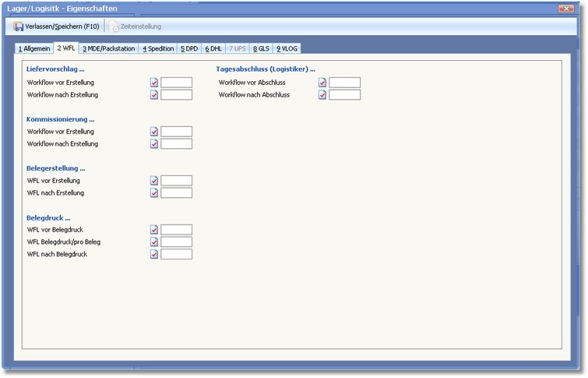Click workflow icon beside 'WFL vor Erstellung'

point(154,181)
